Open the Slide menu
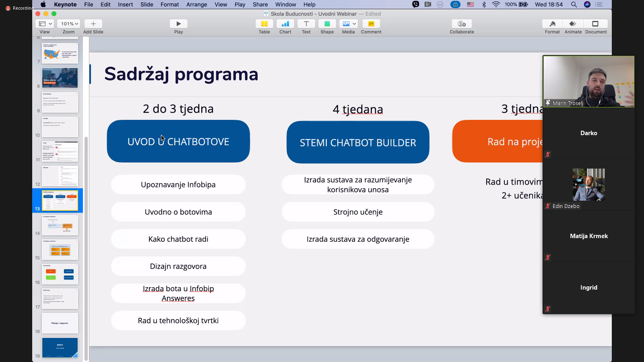Viewport: 644px width, 362px height. click(147, 4)
